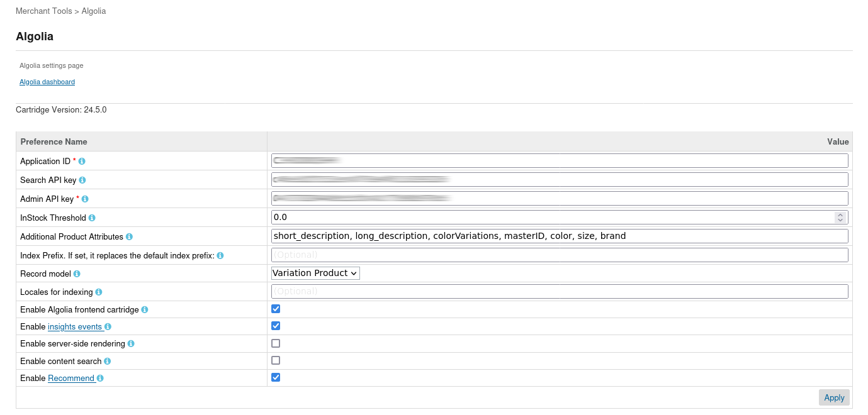The width and height of the screenshot is (868, 415).
Task: Click the Apply button
Action: point(834,397)
